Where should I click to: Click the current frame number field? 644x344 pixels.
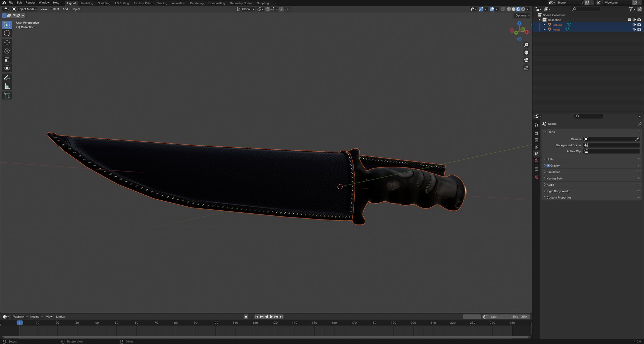(472, 316)
